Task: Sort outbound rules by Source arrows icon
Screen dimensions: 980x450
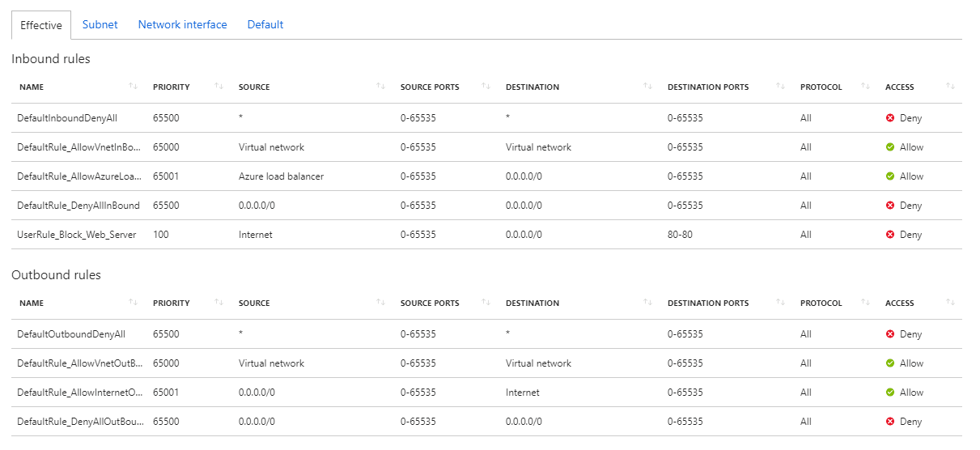Action: click(380, 303)
